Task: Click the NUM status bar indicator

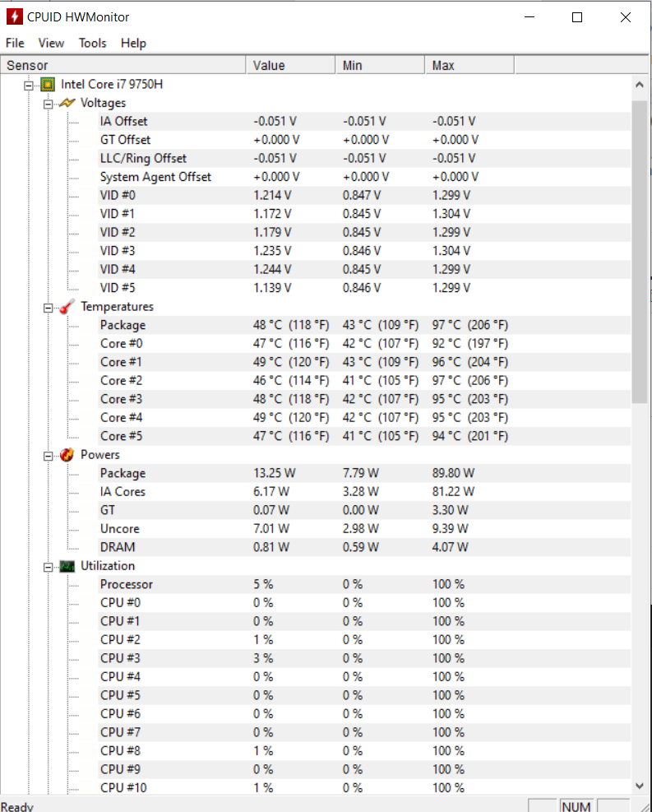Action: (x=576, y=805)
